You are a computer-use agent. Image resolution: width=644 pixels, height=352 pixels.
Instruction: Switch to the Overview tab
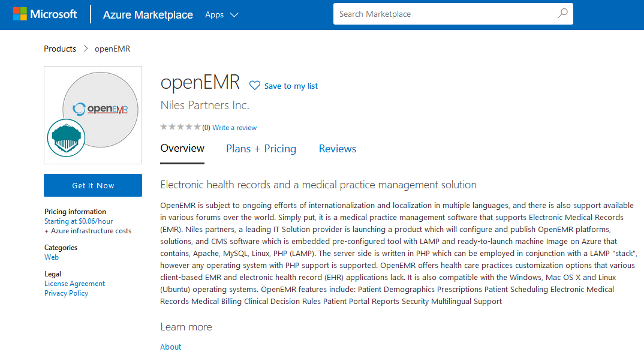point(182,149)
